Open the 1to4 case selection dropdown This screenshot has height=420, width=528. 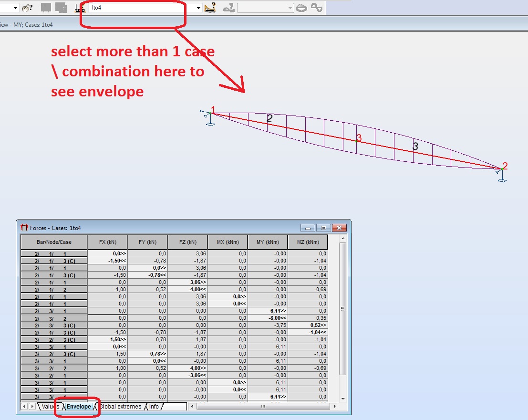[x=198, y=8]
